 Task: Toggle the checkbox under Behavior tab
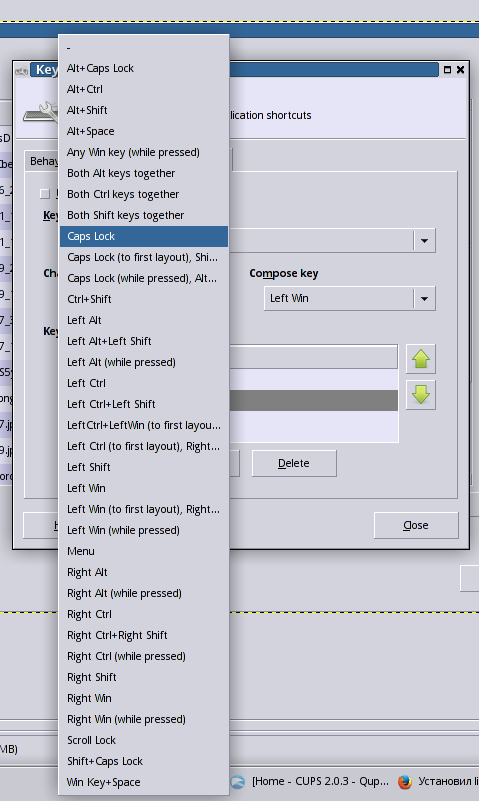click(45, 194)
